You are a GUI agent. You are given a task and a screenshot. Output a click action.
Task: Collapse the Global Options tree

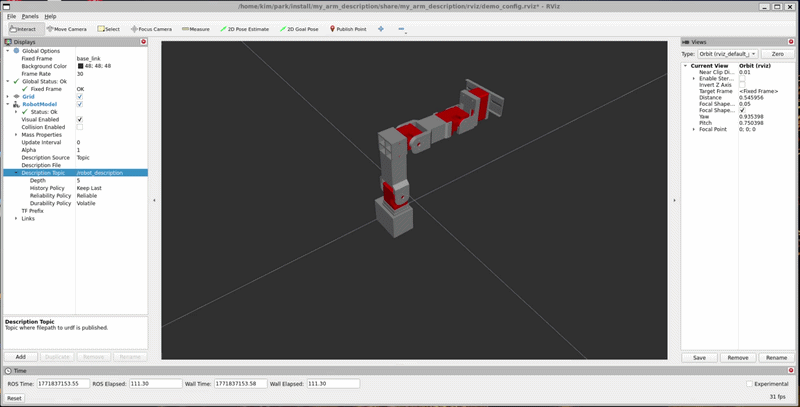8,51
